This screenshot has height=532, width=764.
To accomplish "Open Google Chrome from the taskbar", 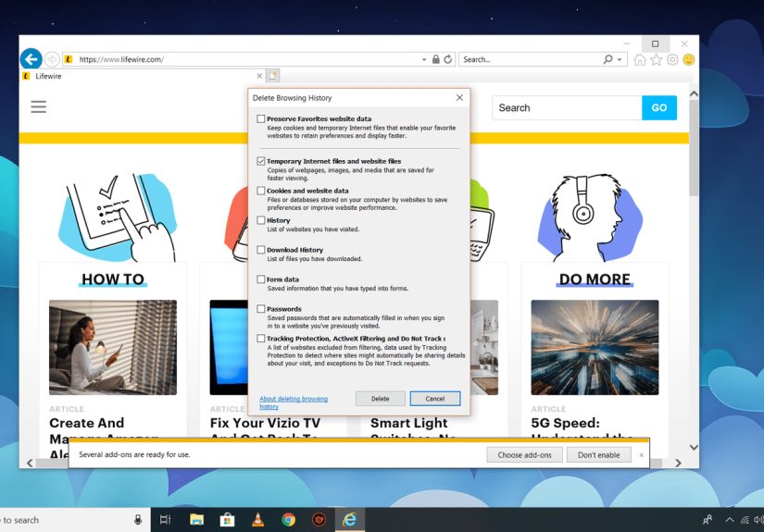I will pyautogui.click(x=288, y=520).
